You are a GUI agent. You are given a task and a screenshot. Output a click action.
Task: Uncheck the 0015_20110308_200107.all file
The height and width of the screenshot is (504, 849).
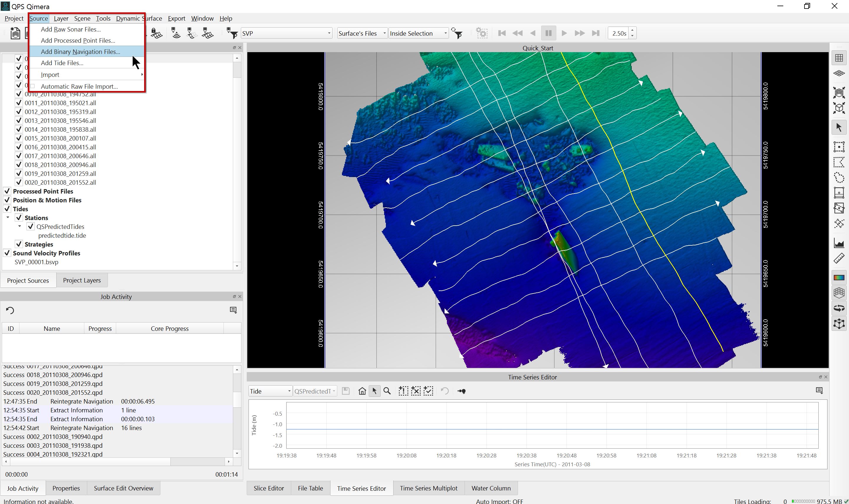(x=19, y=138)
